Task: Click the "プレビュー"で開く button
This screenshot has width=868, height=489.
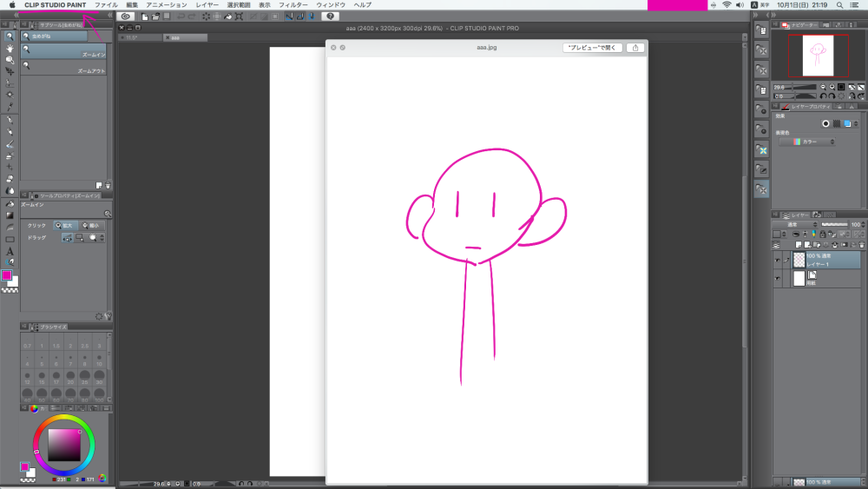Action: [x=592, y=48]
